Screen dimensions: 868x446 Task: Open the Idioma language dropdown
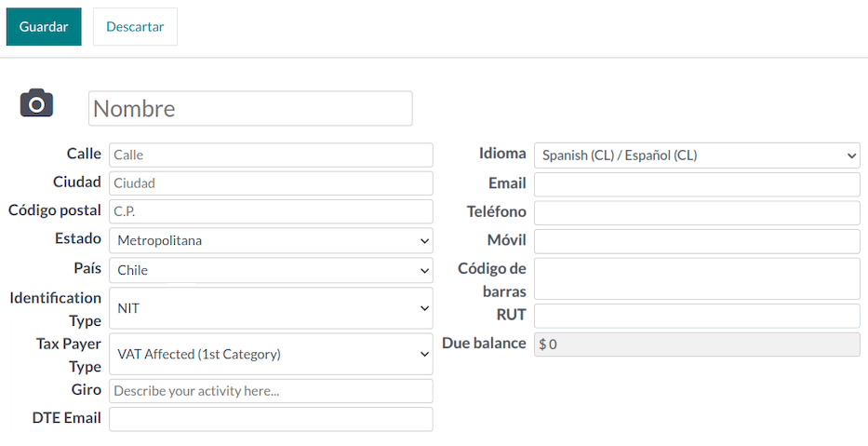click(697, 155)
